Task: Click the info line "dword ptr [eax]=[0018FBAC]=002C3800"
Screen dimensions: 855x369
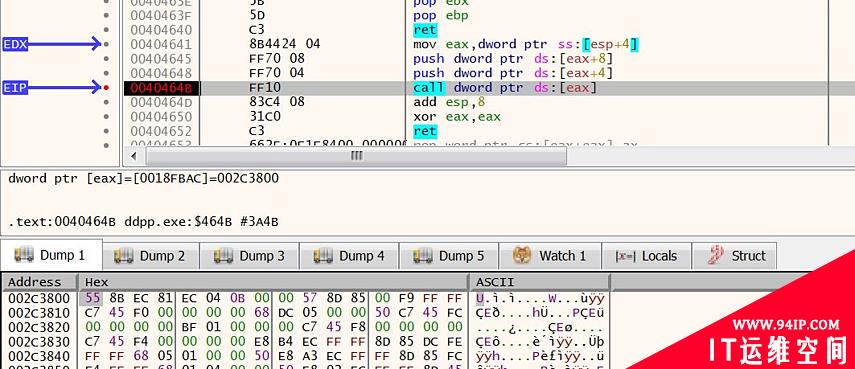Action: [143, 178]
